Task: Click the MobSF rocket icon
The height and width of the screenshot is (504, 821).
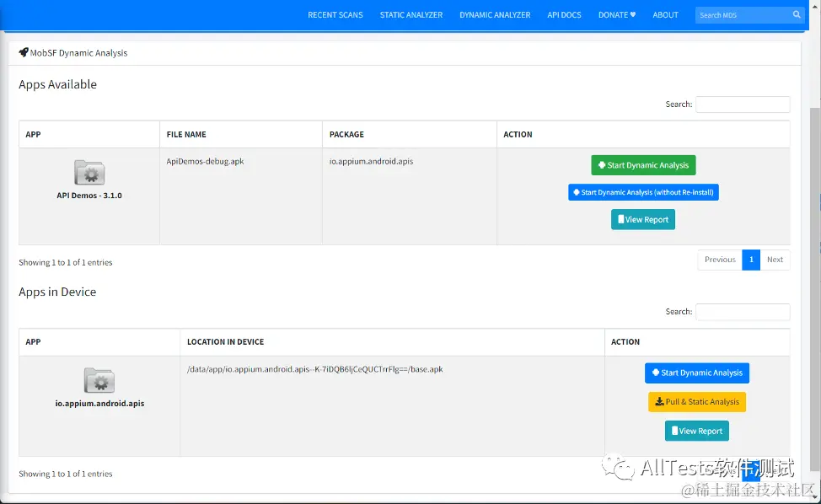Action: 24,52
